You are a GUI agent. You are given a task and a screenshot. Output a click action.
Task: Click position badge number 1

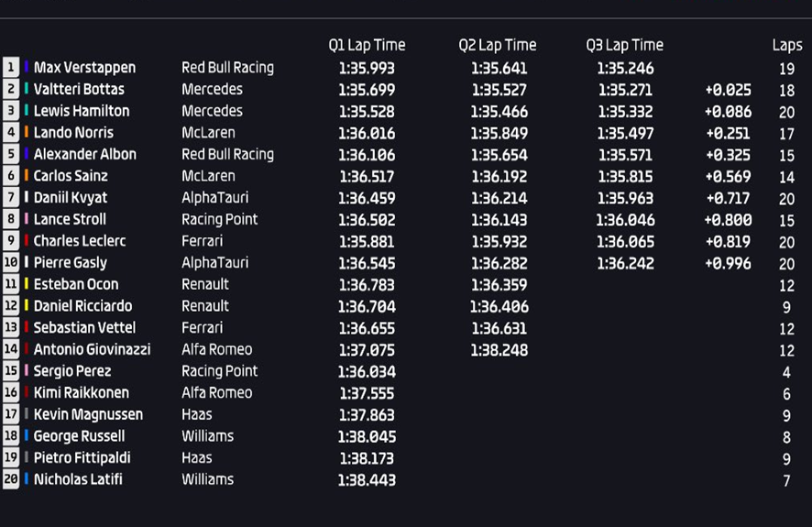click(11, 67)
